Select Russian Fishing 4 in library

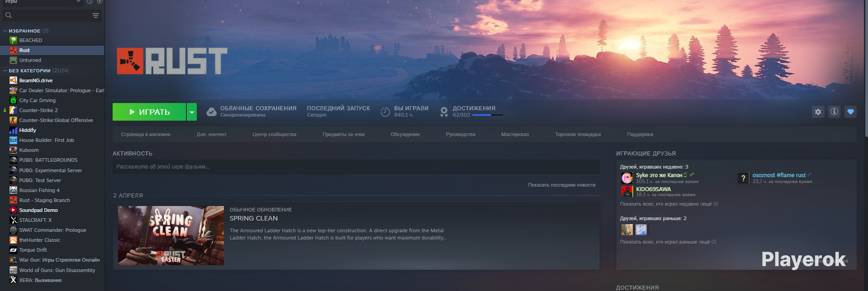(x=39, y=190)
